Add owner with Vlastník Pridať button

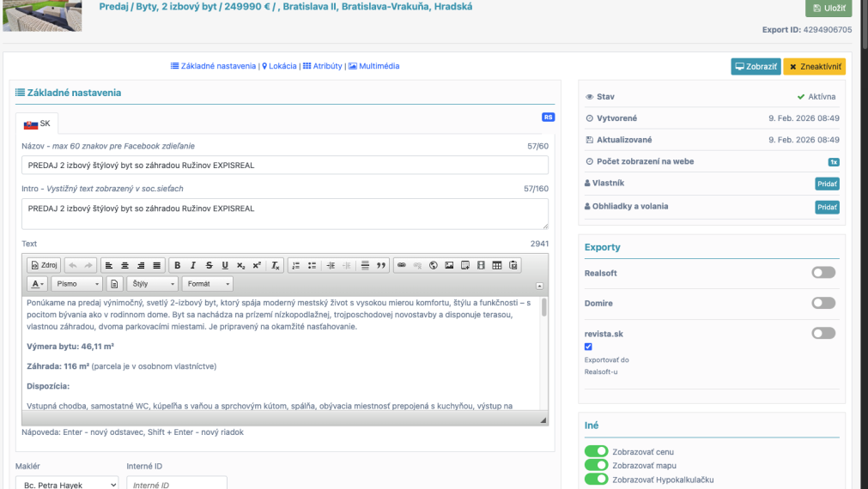point(827,184)
